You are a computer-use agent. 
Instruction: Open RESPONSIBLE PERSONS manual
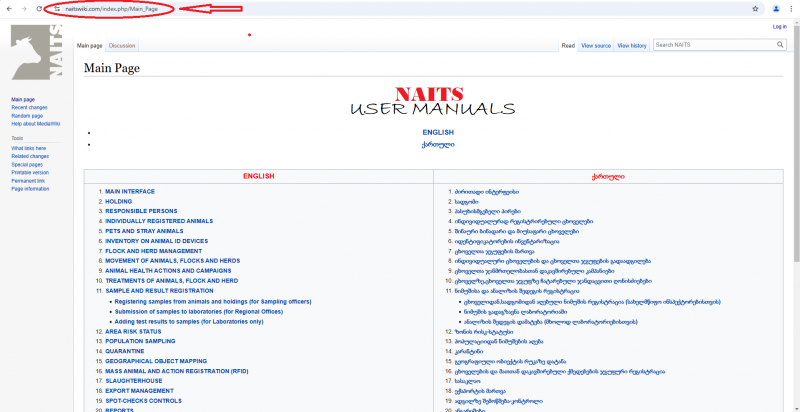pyautogui.click(x=141, y=211)
